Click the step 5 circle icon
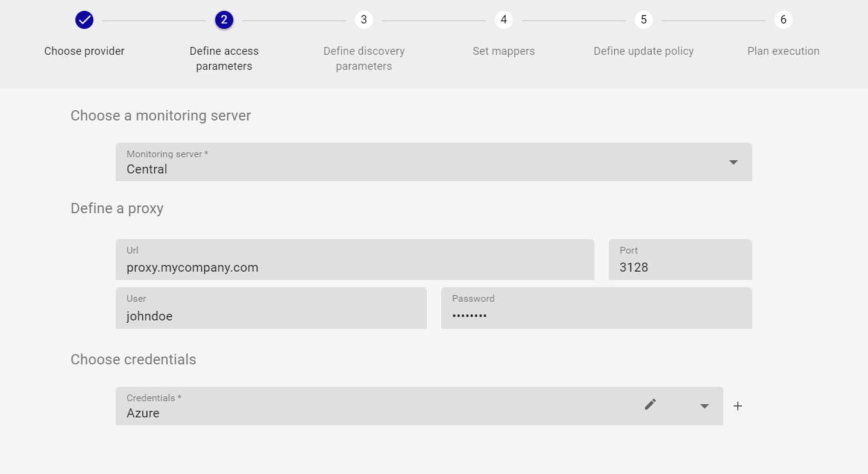 click(x=643, y=20)
